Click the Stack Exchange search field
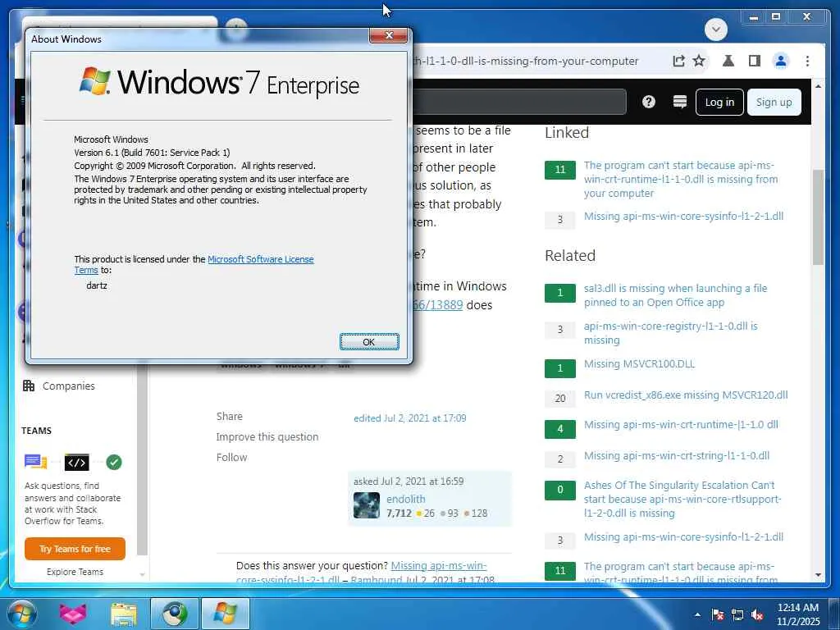This screenshot has width=840, height=630. 519,102
